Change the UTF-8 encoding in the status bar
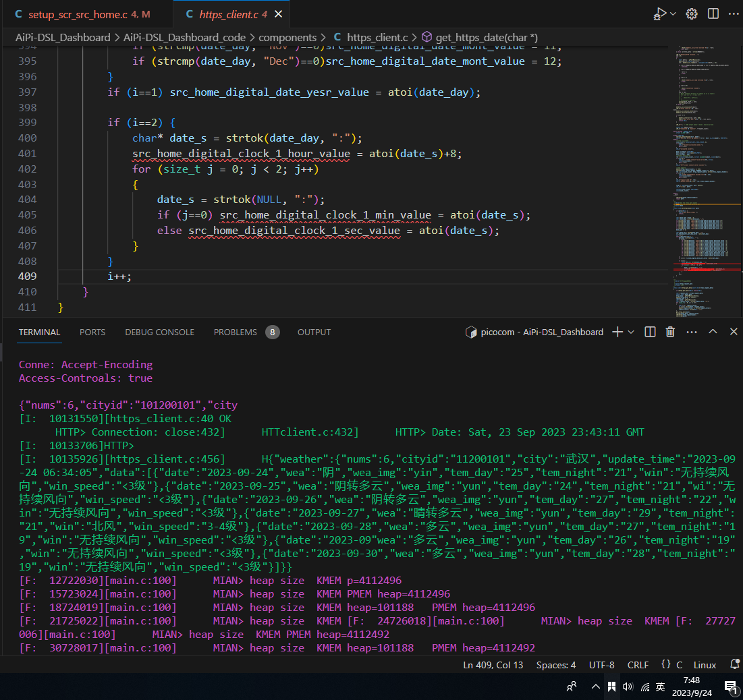743x700 pixels. coord(601,665)
